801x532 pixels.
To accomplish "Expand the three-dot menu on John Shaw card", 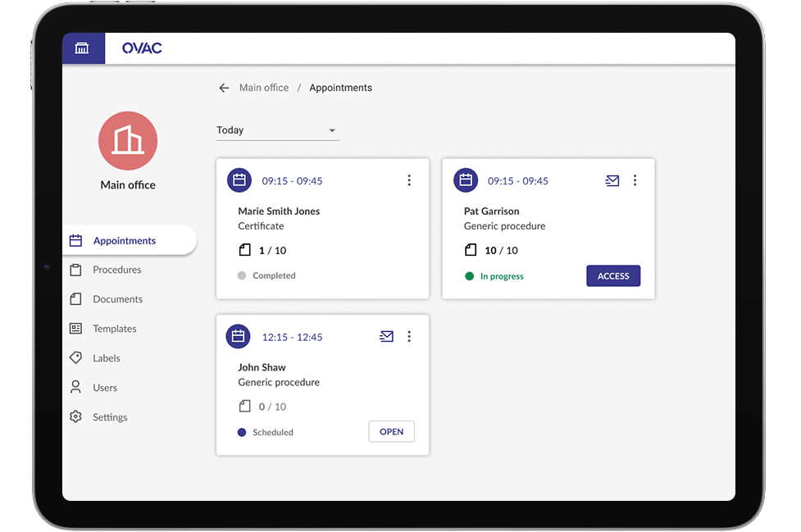I will click(409, 336).
